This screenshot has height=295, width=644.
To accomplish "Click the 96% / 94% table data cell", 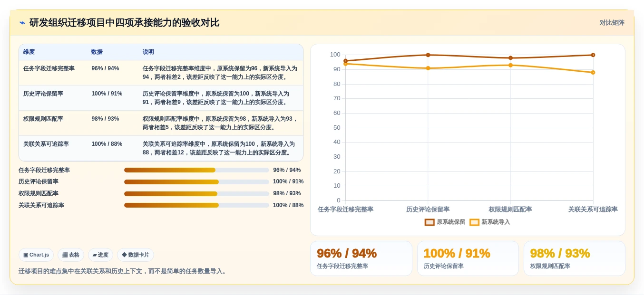I will pyautogui.click(x=105, y=68).
